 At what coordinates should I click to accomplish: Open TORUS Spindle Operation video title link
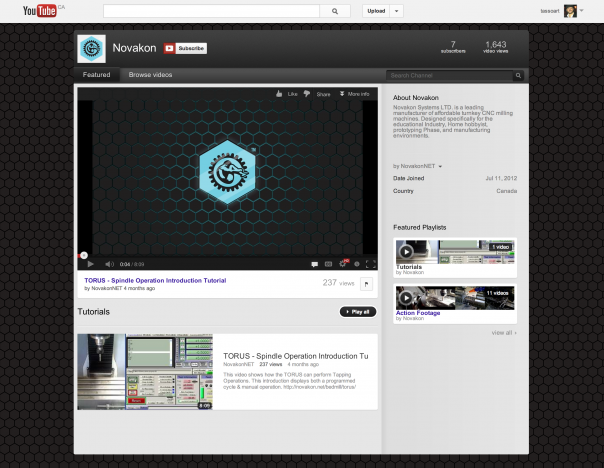tap(155, 280)
